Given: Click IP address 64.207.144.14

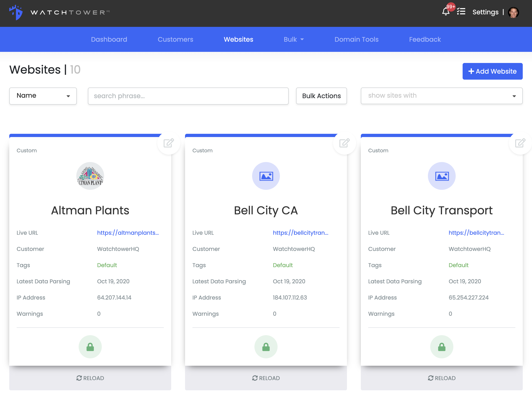Looking at the screenshot, I should coord(114,297).
